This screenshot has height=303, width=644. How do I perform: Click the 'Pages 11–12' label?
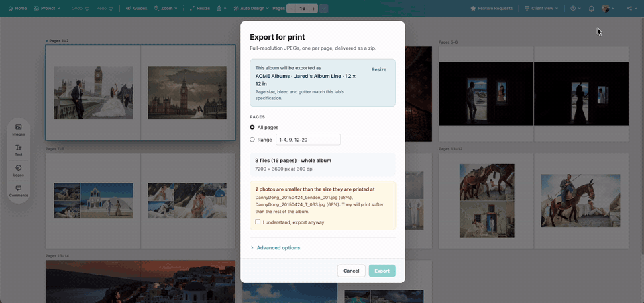(449, 149)
